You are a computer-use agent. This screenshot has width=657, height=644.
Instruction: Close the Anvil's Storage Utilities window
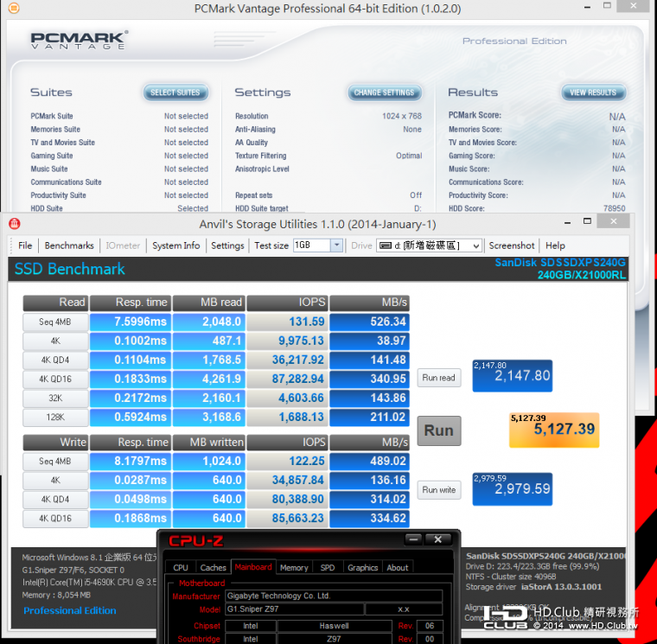[x=614, y=221]
